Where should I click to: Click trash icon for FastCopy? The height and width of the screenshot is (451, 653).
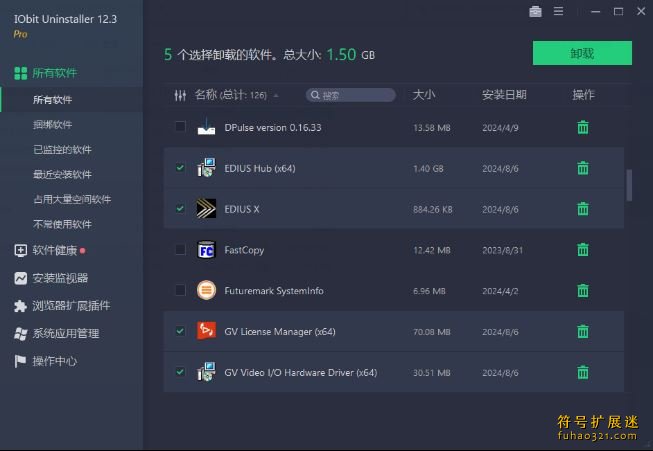point(583,249)
